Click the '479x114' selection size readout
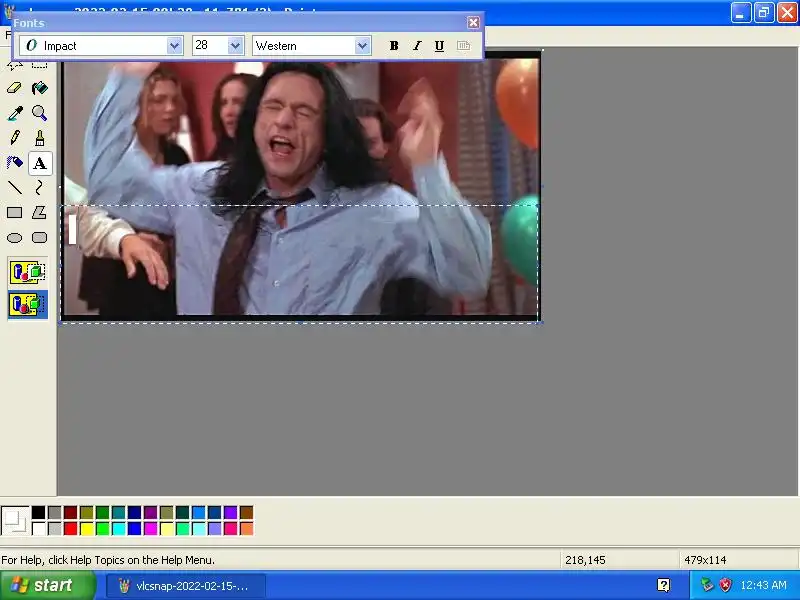 [x=705, y=560]
